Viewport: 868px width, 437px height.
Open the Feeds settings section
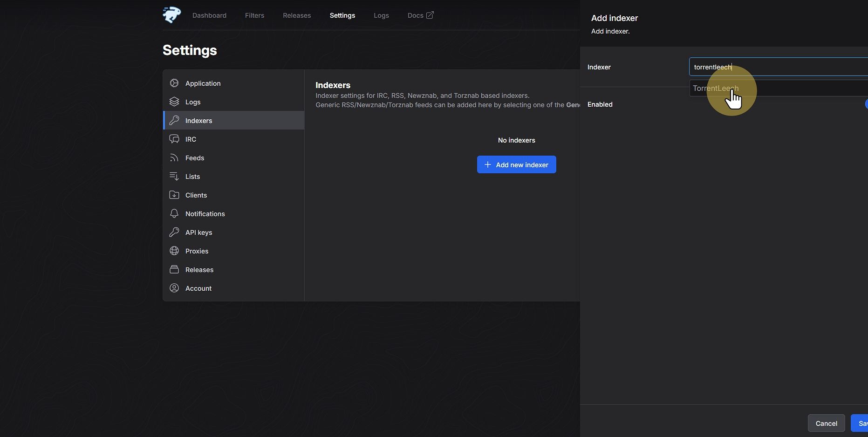[x=233, y=157]
